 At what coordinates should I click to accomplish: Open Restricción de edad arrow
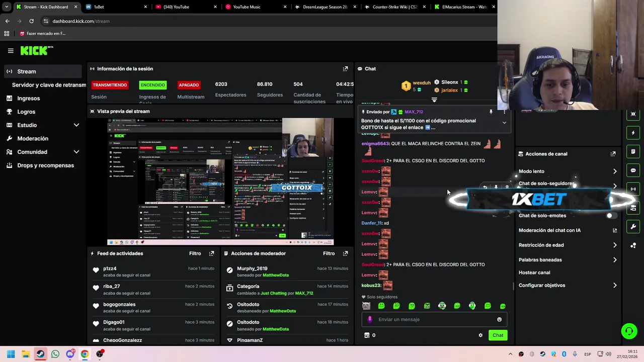point(615,245)
